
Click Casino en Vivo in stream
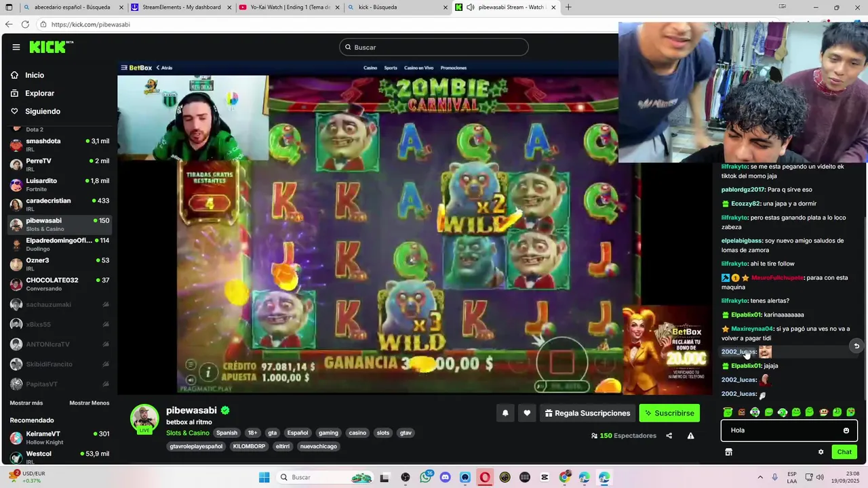[x=418, y=68]
